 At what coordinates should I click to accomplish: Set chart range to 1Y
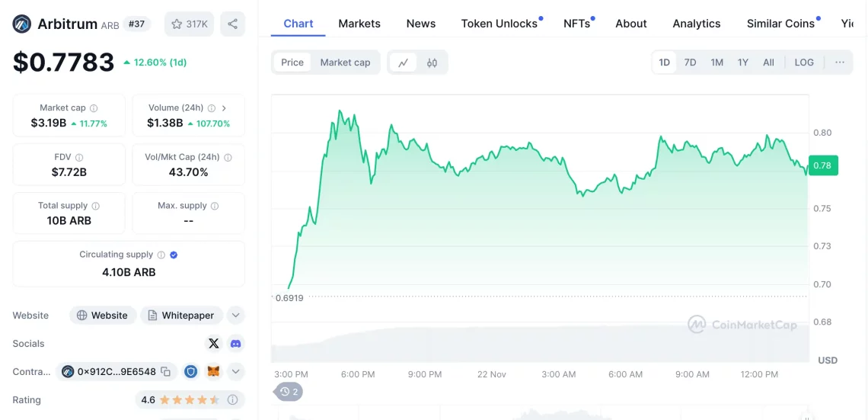click(x=743, y=62)
